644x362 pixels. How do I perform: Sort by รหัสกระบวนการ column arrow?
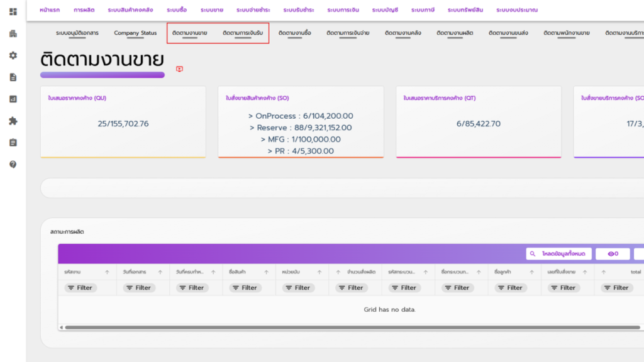(x=426, y=272)
